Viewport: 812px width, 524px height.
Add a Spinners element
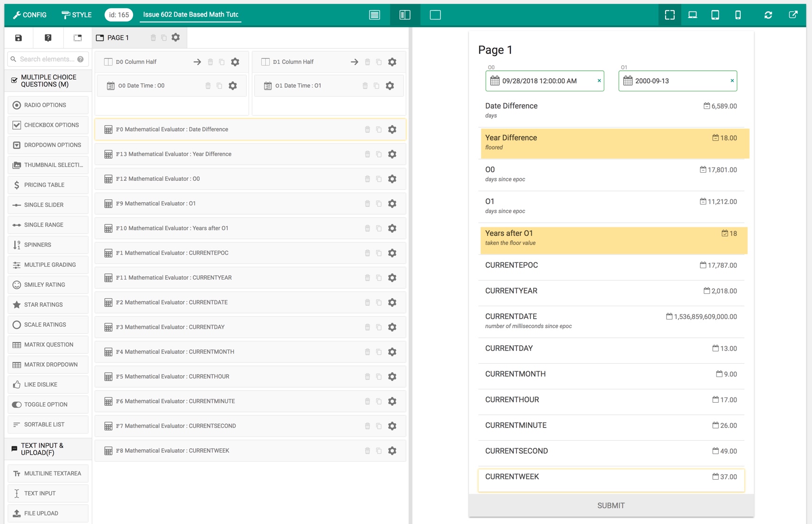pyautogui.click(x=48, y=245)
